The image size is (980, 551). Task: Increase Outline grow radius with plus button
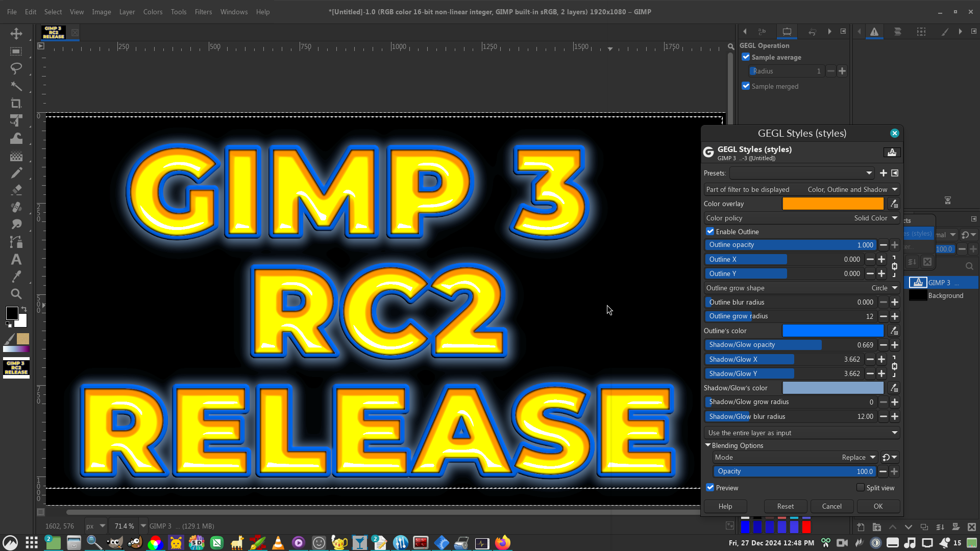(894, 316)
